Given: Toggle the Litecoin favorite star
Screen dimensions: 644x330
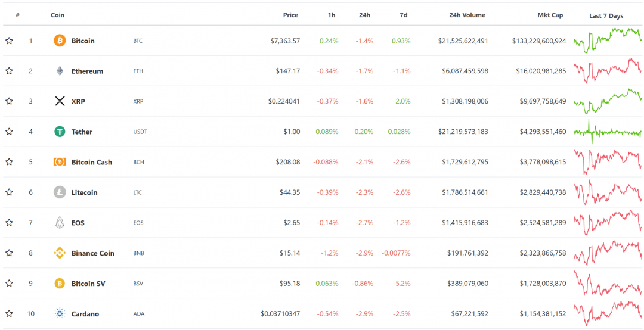Looking at the screenshot, I should coord(9,192).
